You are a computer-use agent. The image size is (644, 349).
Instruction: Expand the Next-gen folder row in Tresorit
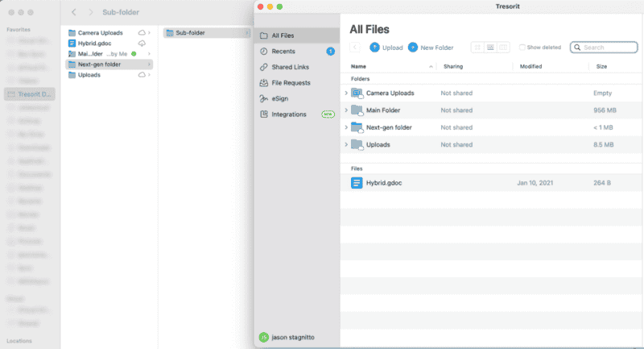click(346, 127)
